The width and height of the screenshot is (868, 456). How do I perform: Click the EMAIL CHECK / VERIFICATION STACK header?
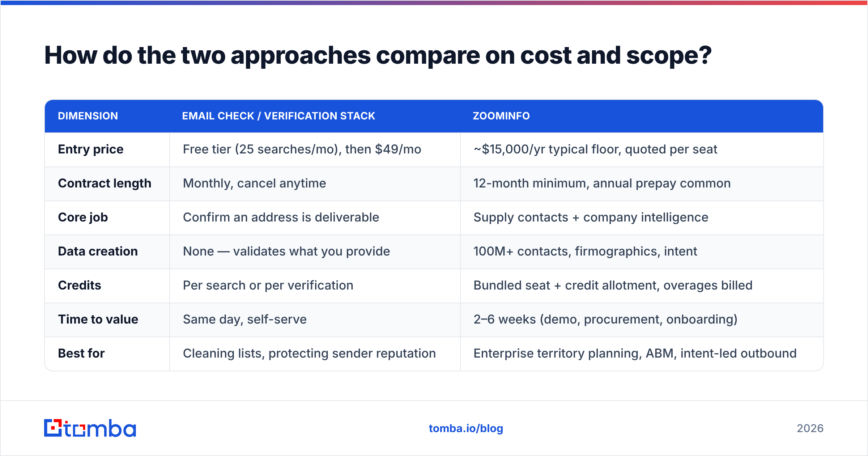(278, 116)
